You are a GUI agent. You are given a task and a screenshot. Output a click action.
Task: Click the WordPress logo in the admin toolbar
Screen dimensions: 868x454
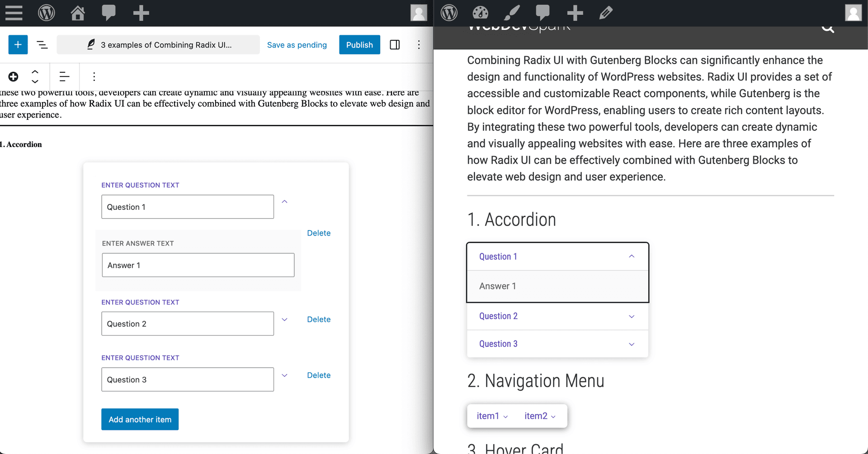tap(47, 13)
